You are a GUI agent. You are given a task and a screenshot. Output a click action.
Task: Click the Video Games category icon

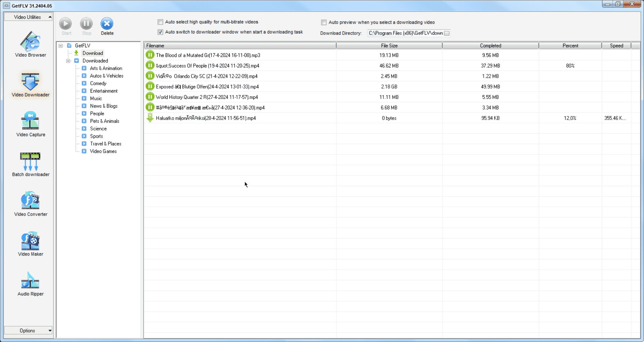tap(84, 151)
